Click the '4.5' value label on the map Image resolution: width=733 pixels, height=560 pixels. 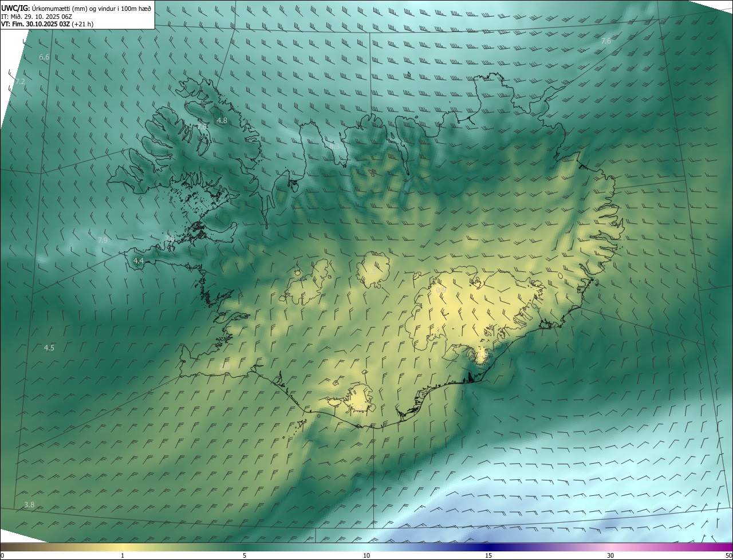[49, 348]
